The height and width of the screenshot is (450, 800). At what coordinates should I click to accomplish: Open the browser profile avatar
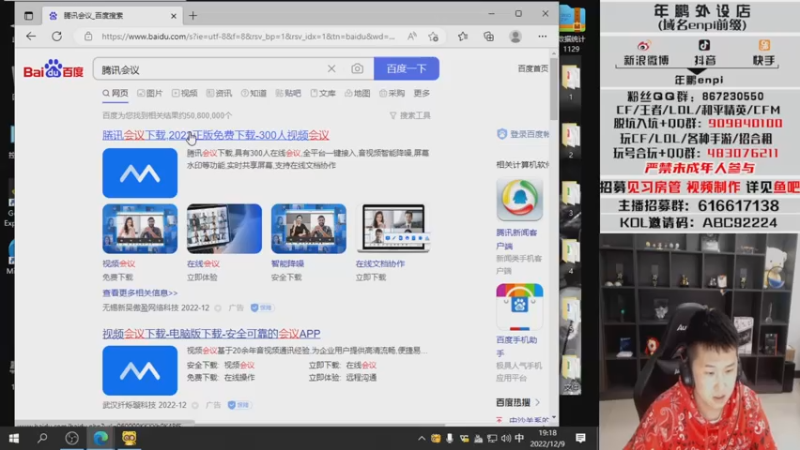515,36
